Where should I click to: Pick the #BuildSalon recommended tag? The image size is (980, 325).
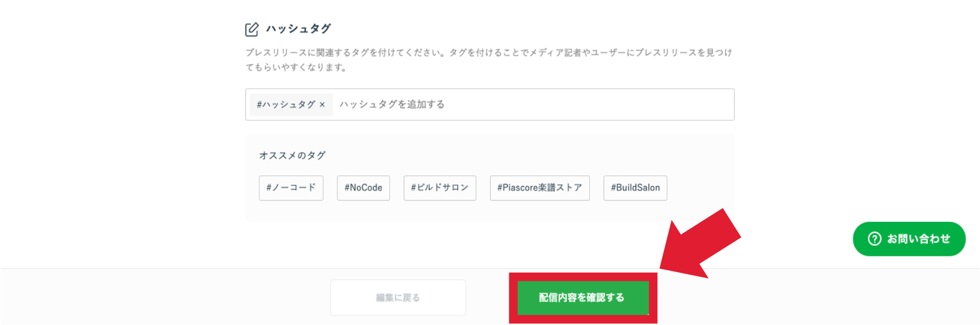635,188
